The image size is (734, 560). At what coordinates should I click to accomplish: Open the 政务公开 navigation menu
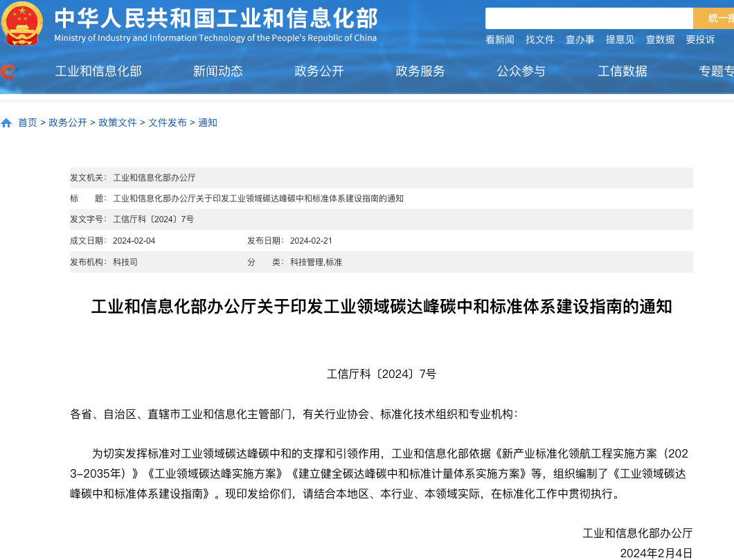(319, 71)
